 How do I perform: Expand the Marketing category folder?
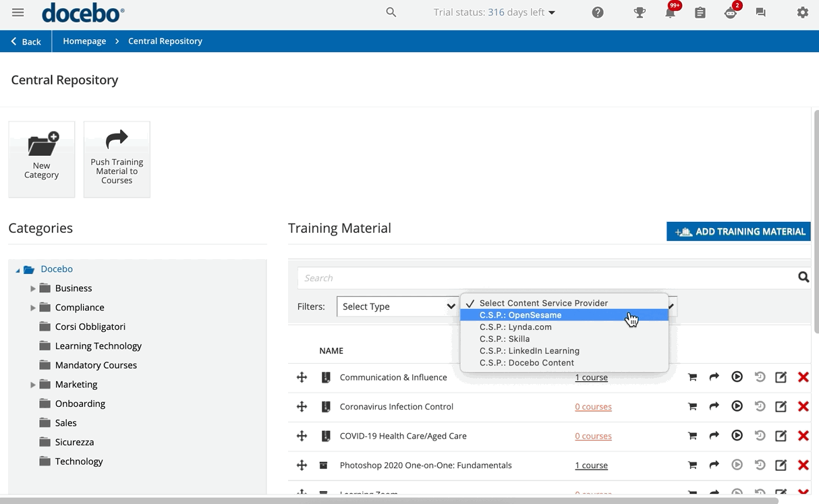(x=33, y=385)
